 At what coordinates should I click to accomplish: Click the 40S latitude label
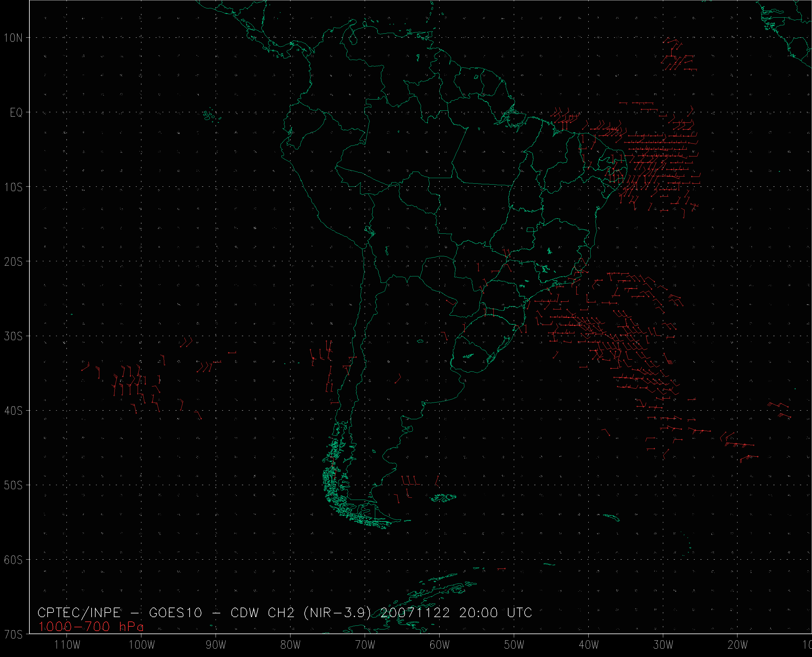tap(13, 411)
